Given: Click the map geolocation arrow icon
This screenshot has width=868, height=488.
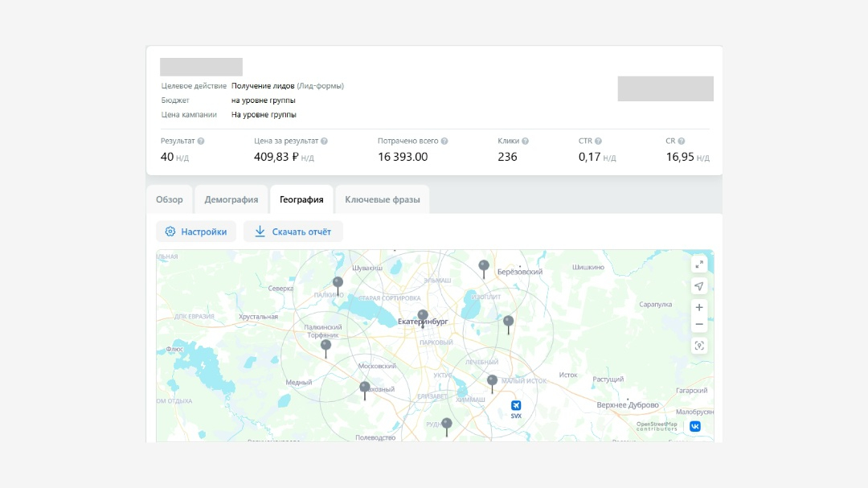Looking at the screenshot, I should (x=699, y=286).
